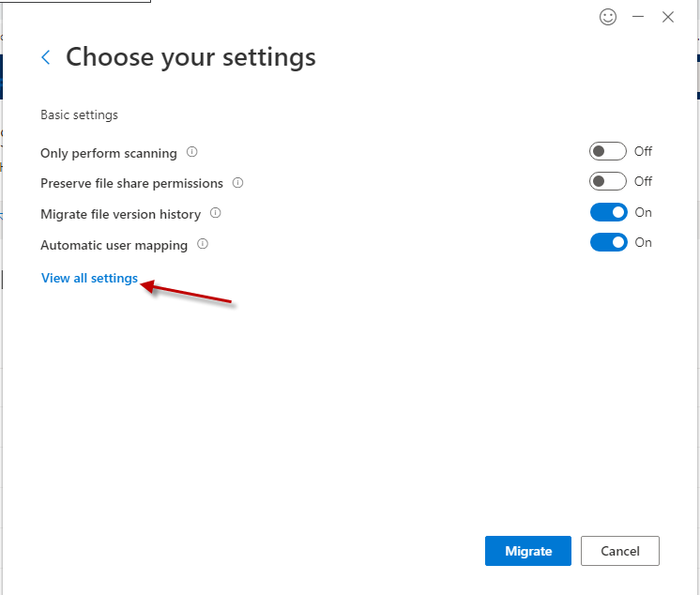Click the Only perform scanning label
700x595 pixels.
109,153
